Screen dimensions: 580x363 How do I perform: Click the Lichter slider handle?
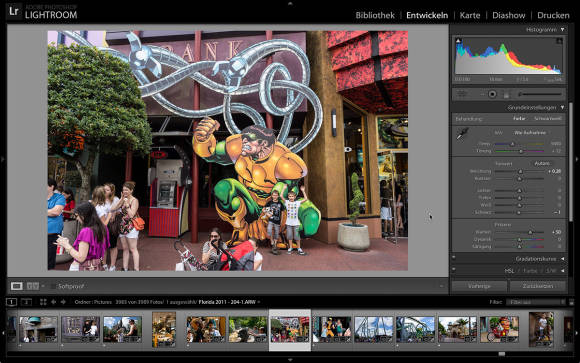[519, 191]
